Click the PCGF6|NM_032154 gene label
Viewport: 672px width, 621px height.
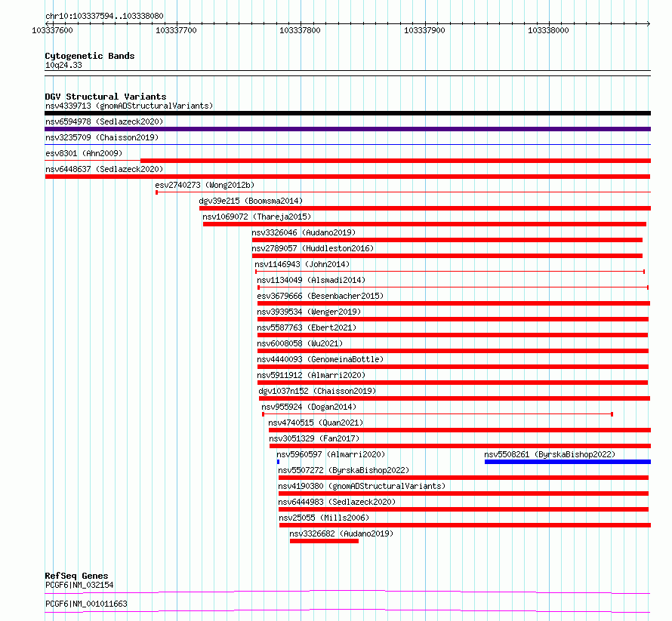79,585
